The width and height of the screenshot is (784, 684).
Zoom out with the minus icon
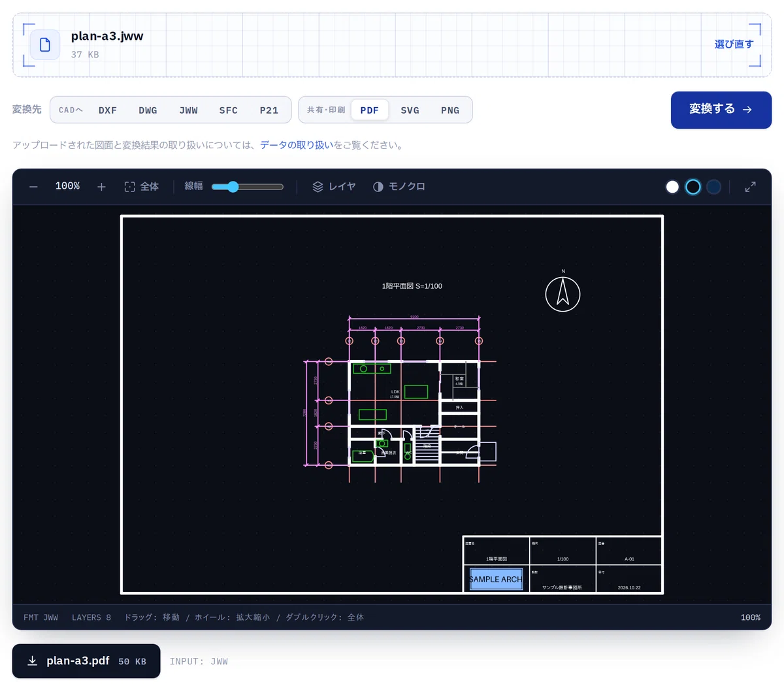[x=33, y=187]
